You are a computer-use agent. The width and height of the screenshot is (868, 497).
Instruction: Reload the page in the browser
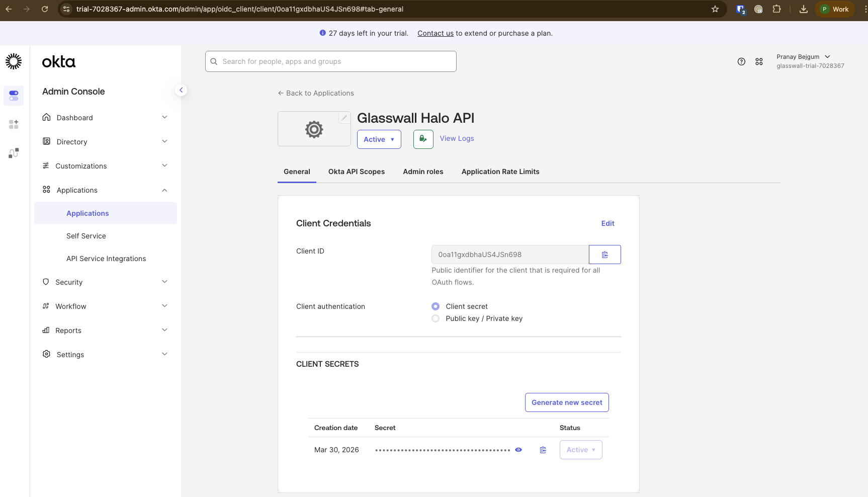[x=45, y=9]
